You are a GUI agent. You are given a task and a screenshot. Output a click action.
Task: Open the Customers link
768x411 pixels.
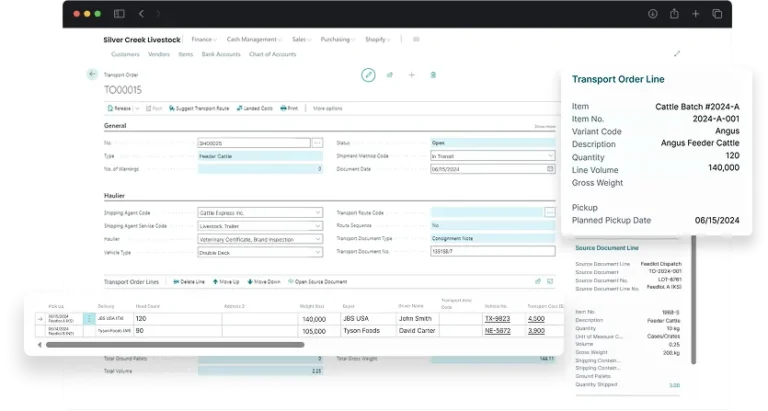pos(125,54)
